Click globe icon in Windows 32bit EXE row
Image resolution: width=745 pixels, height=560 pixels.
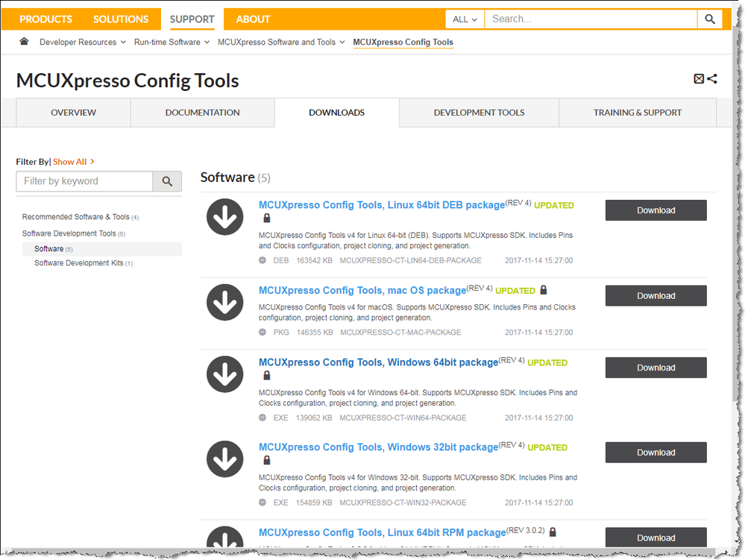(263, 502)
